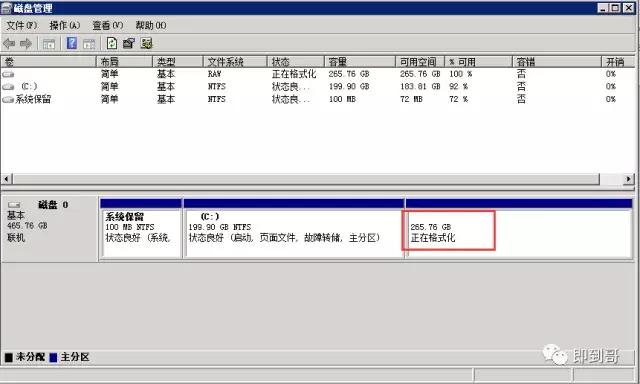Click the 72 MB free space cell

[x=411, y=99]
